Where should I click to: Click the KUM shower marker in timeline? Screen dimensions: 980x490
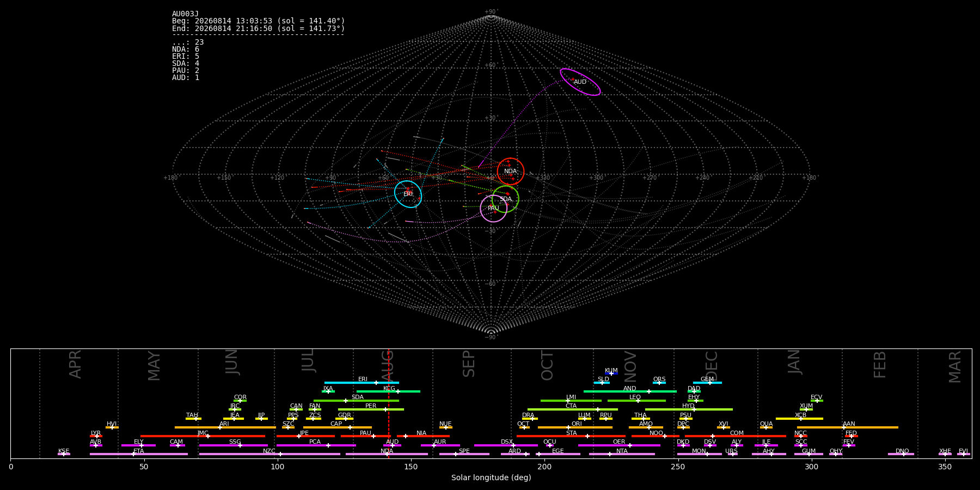click(x=611, y=373)
